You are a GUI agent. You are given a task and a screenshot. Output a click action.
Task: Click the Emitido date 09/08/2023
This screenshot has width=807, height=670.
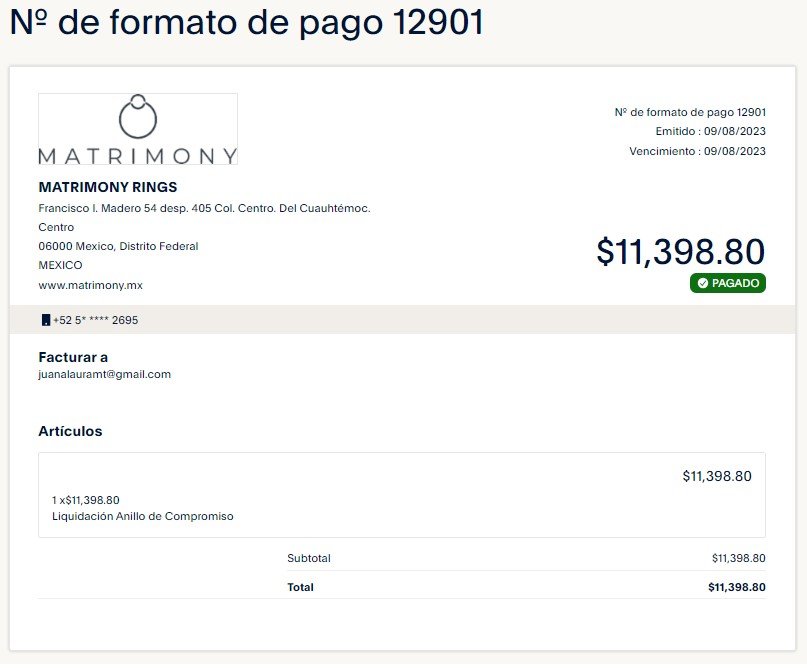coord(734,131)
